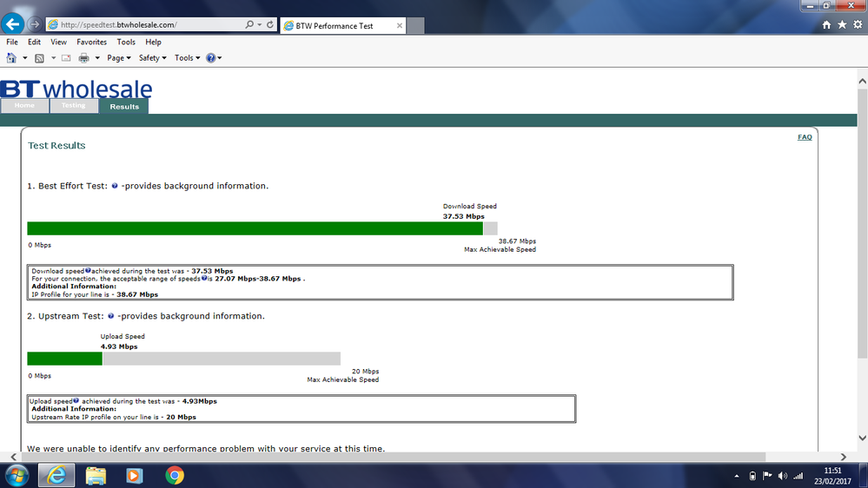This screenshot has height=488, width=868.
Task: Show hidden system tray icons arrow
Action: [x=736, y=476]
